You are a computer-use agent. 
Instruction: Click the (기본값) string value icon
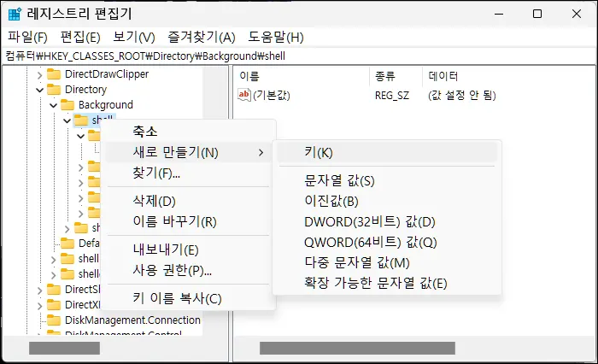tap(244, 95)
